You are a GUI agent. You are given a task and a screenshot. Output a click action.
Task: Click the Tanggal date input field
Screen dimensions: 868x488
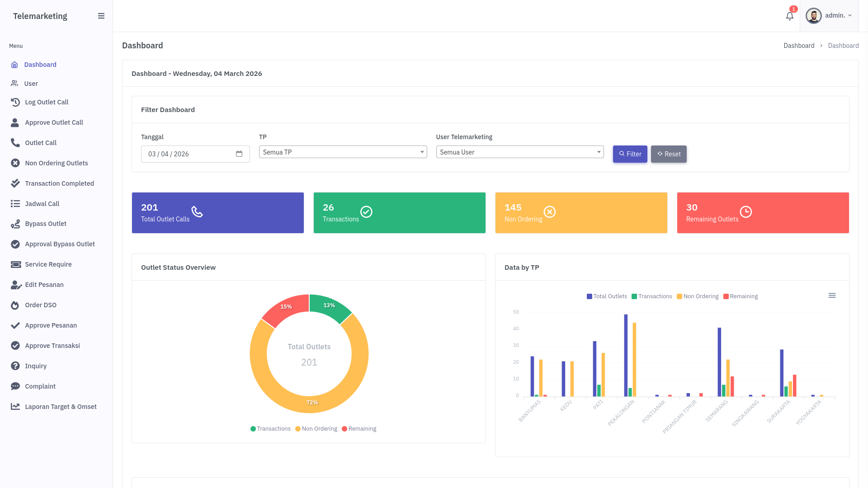pyautogui.click(x=190, y=154)
